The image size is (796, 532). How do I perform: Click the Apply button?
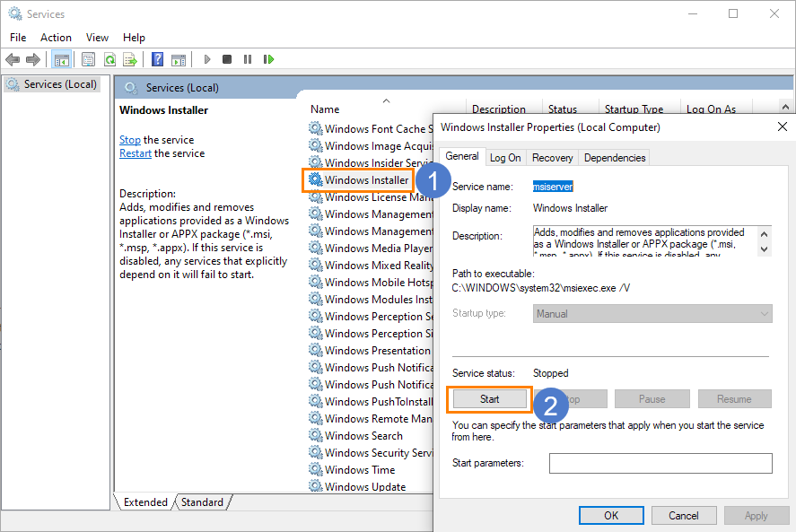click(x=756, y=516)
